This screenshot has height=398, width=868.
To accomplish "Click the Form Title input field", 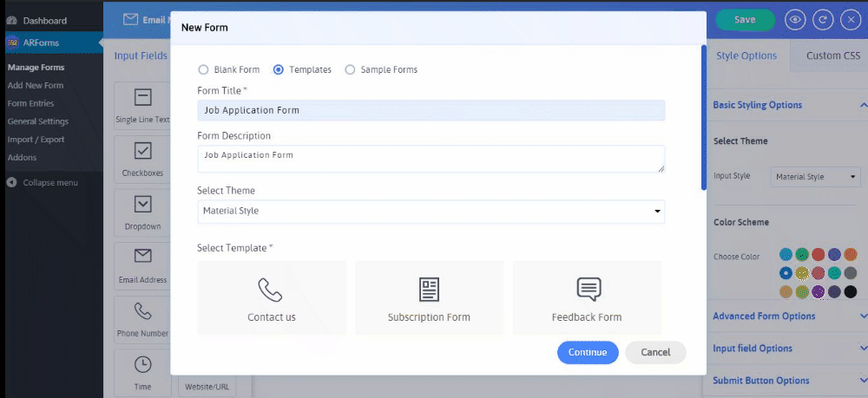I will coord(431,110).
